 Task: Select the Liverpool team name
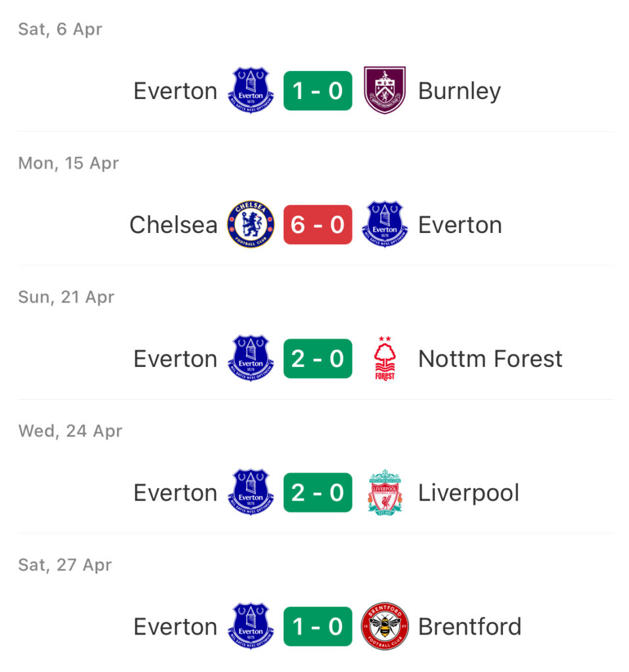click(x=469, y=493)
